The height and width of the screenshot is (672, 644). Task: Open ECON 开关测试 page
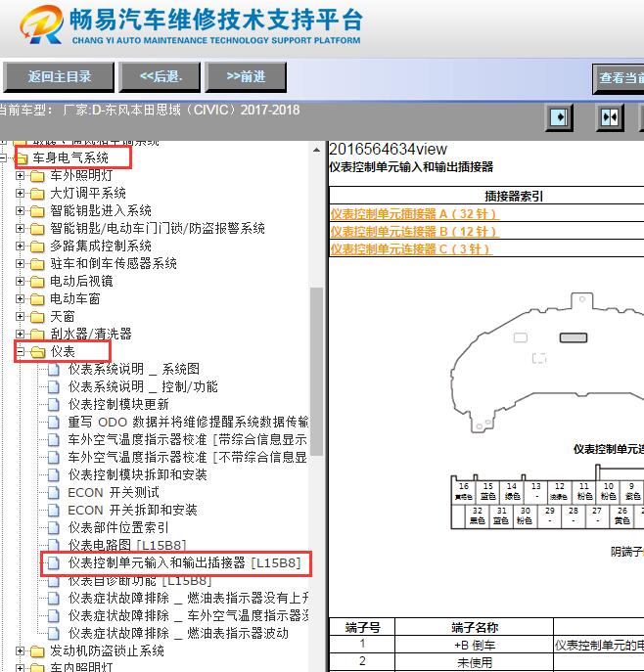(114, 492)
